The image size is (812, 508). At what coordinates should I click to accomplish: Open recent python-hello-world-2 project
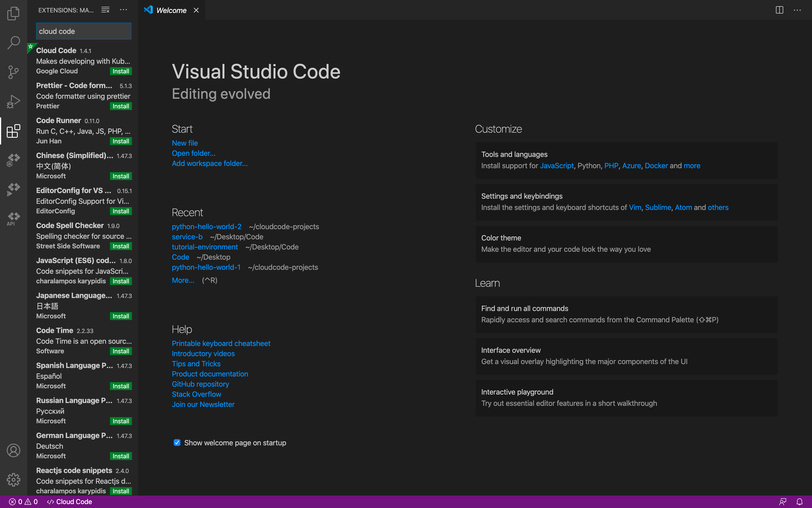coord(206,226)
